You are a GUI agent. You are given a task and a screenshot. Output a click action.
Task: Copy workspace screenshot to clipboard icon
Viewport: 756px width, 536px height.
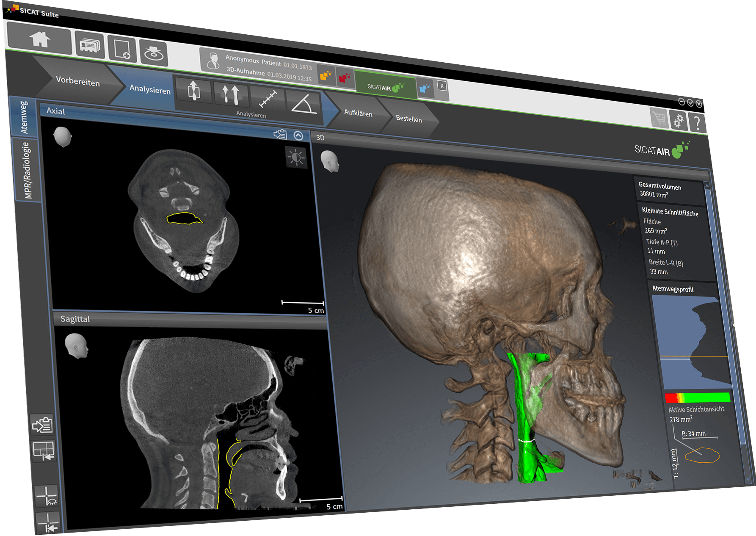point(43,425)
